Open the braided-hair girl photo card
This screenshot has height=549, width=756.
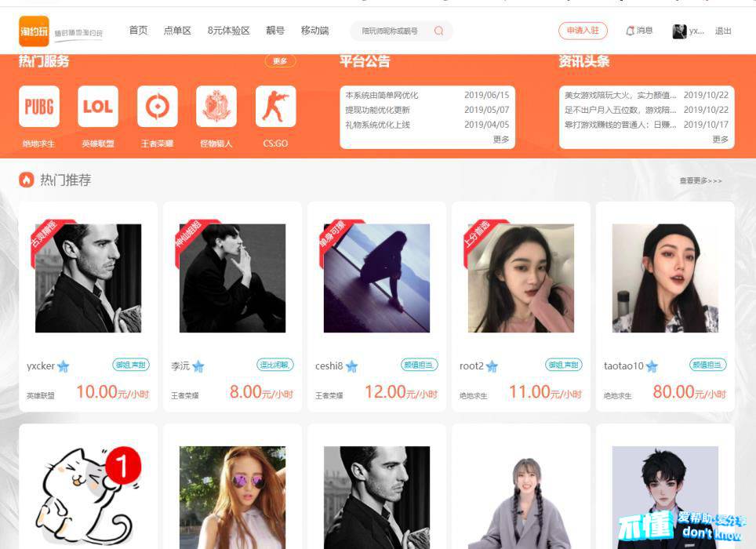522,497
